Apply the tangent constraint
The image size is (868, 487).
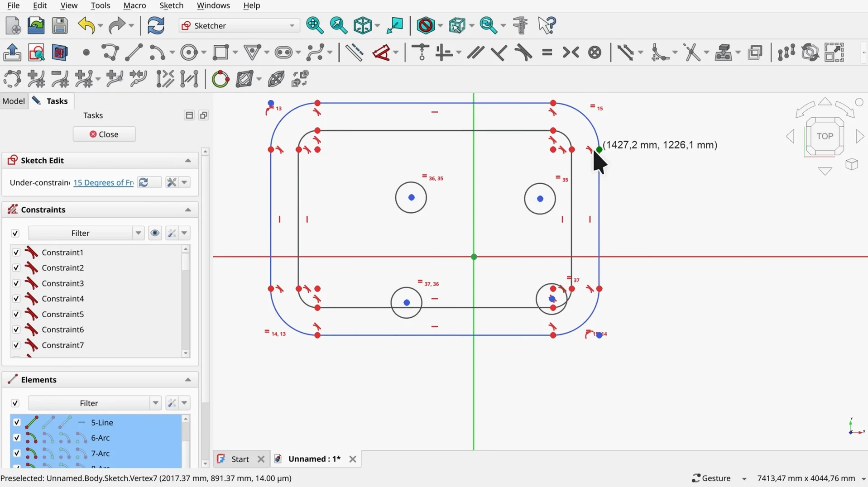click(523, 53)
